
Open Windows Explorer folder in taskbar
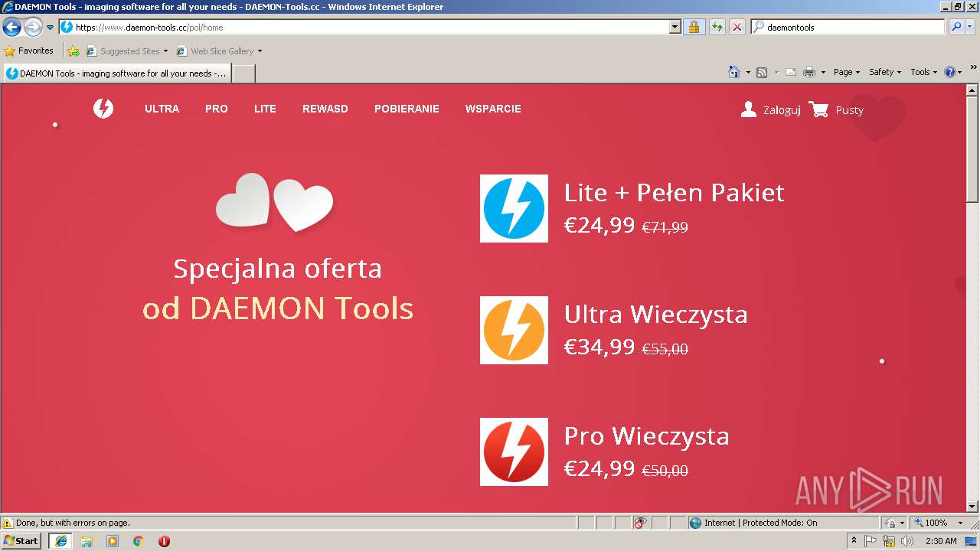tap(87, 541)
